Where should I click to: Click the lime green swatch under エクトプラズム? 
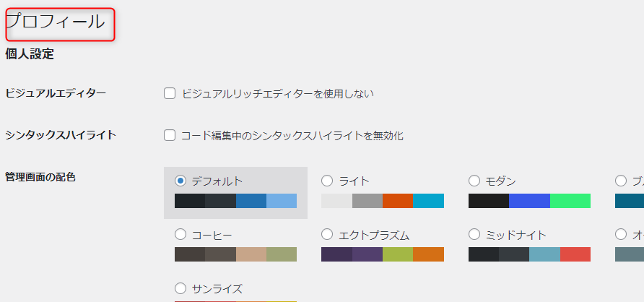(x=398, y=254)
